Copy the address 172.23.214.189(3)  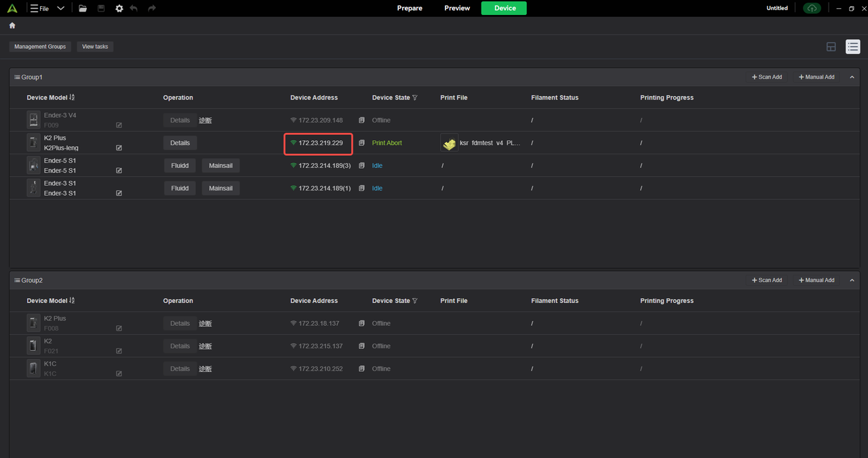pyautogui.click(x=361, y=165)
